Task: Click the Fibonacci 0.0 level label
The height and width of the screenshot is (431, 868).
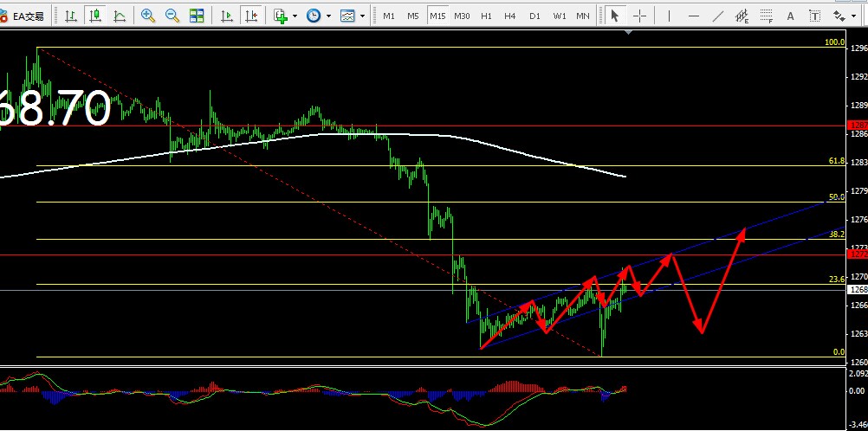Action: click(x=839, y=352)
